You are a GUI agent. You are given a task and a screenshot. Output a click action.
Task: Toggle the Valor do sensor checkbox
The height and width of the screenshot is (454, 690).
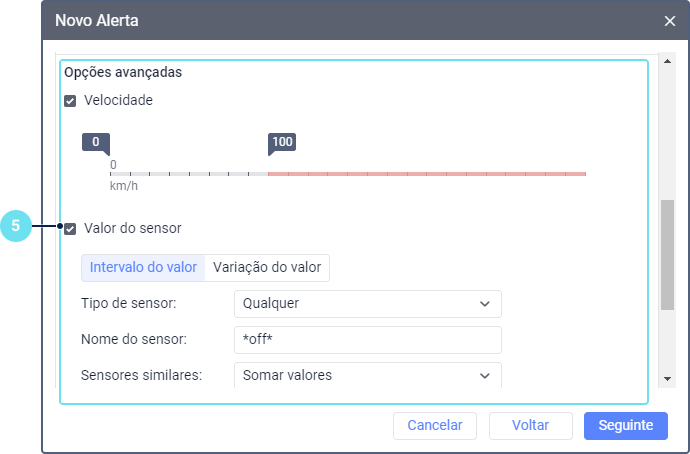tap(70, 229)
